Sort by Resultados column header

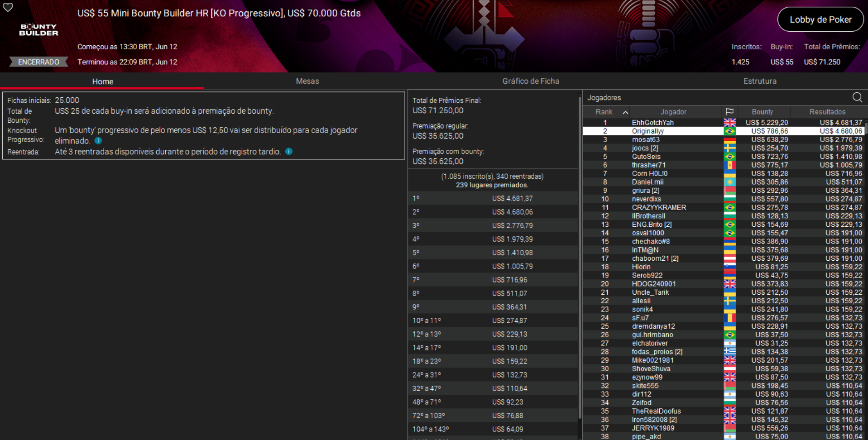point(827,112)
